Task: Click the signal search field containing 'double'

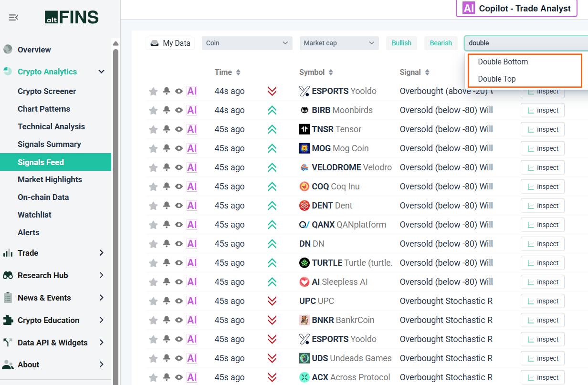Action: click(x=526, y=43)
